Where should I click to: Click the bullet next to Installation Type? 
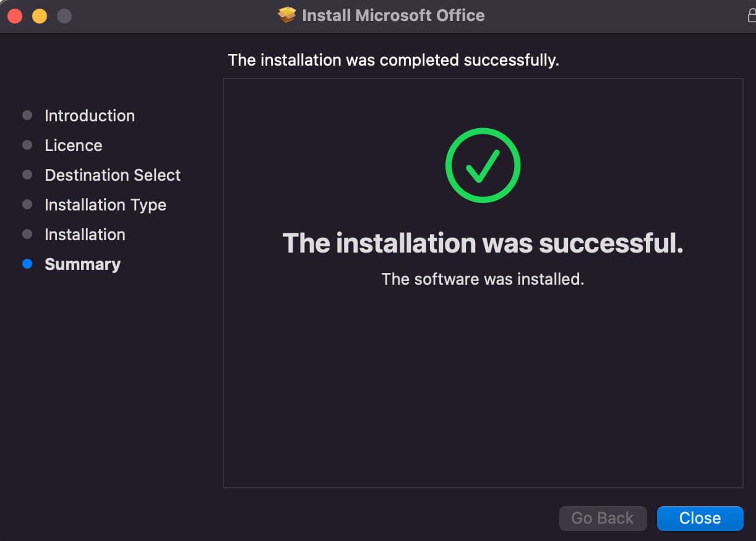(x=27, y=204)
